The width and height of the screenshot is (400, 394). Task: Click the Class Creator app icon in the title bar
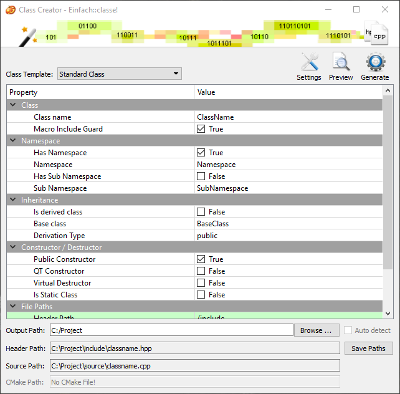click(10, 10)
